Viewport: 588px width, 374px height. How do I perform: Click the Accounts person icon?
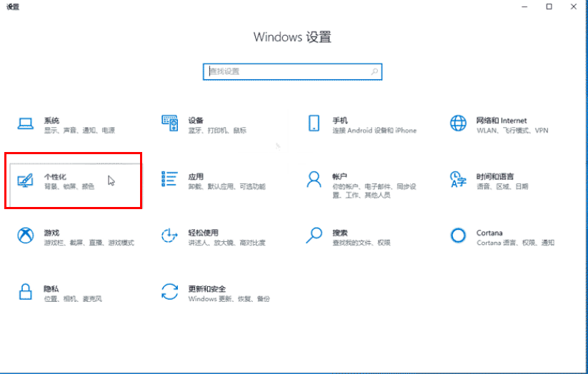coord(314,179)
